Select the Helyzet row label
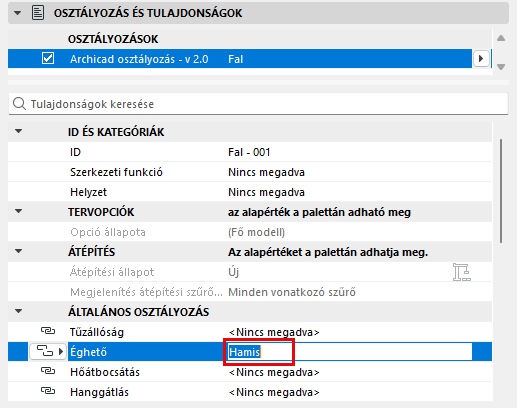 click(88, 192)
